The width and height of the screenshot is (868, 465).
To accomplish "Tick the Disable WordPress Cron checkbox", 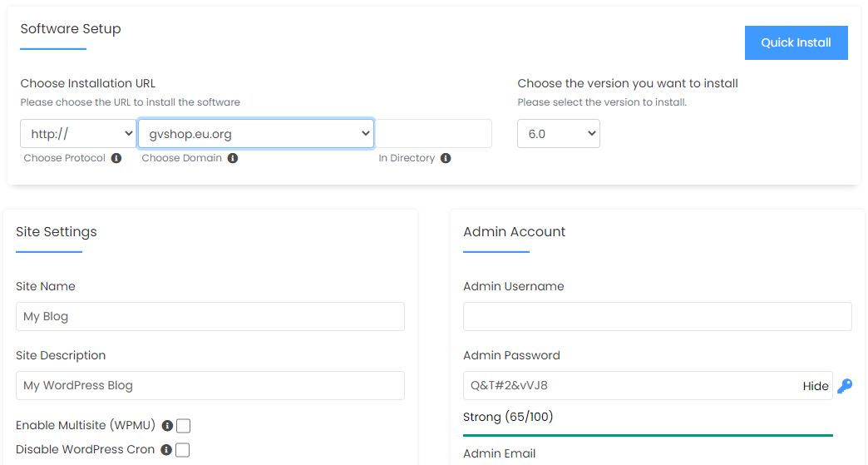I will [183, 450].
